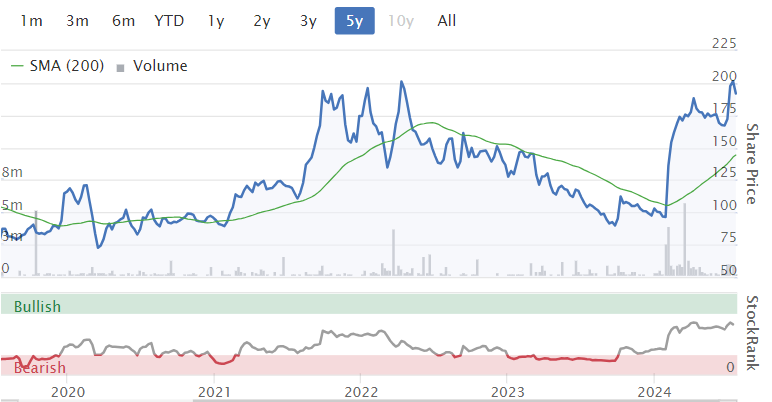Click the 225 price axis label
Viewport: 772px width, 402px height.
[x=724, y=43]
